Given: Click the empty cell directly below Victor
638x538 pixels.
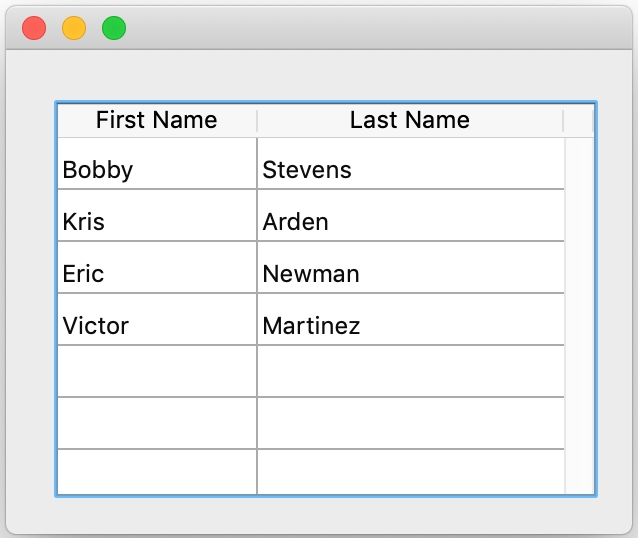Looking at the screenshot, I should pyautogui.click(x=156, y=372).
